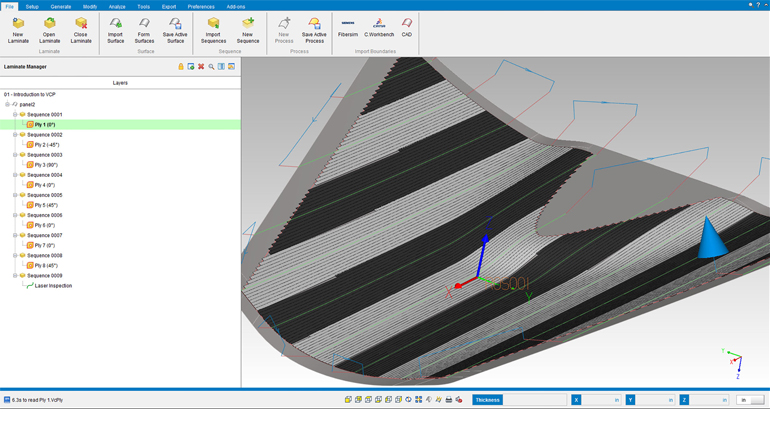The height and width of the screenshot is (430, 770).
Task: Collapse the Sequence 0005 node
Action: click(15, 195)
